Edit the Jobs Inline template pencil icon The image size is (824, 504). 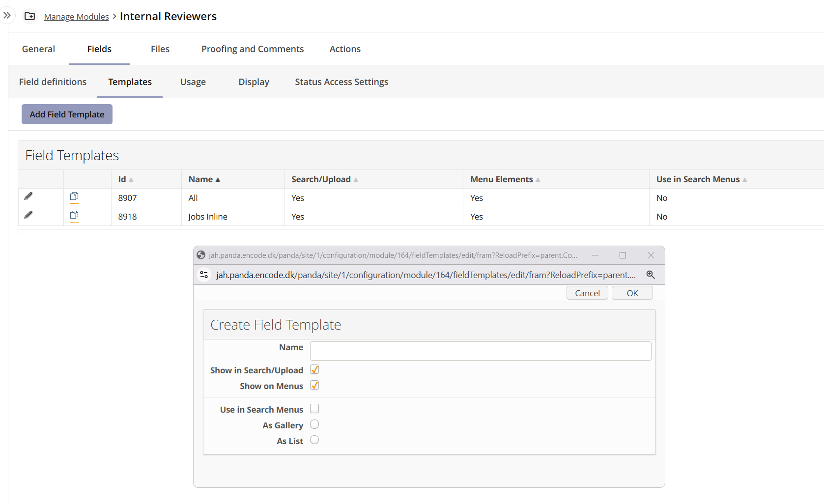tap(28, 215)
